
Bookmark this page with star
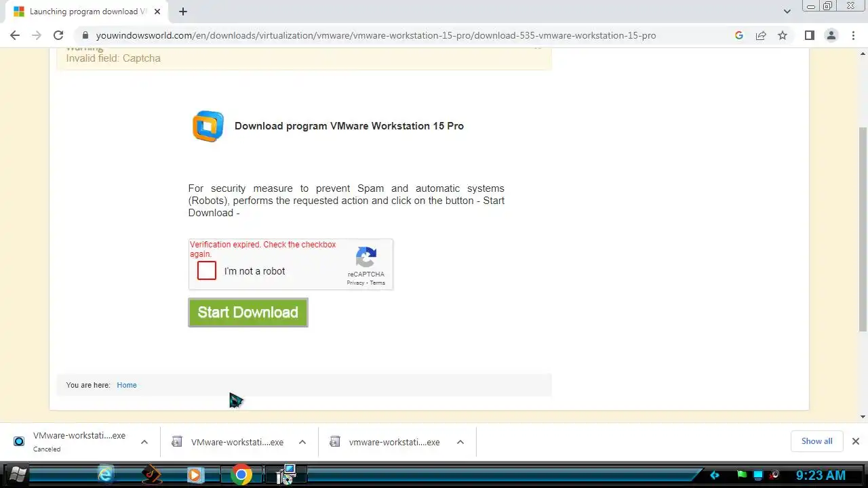point(783,35)
